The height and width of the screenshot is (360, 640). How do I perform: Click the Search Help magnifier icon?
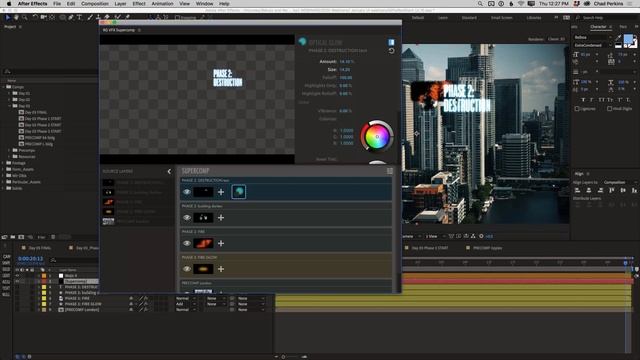[578, 18]
